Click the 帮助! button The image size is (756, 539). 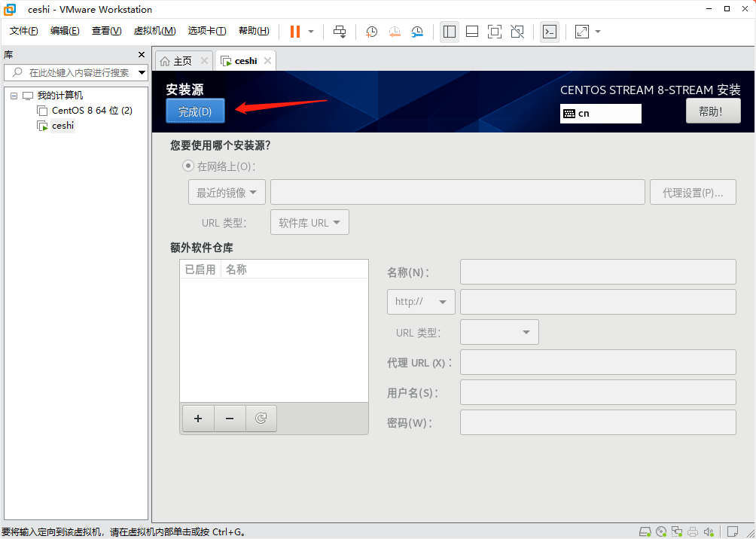pos(713,111)
